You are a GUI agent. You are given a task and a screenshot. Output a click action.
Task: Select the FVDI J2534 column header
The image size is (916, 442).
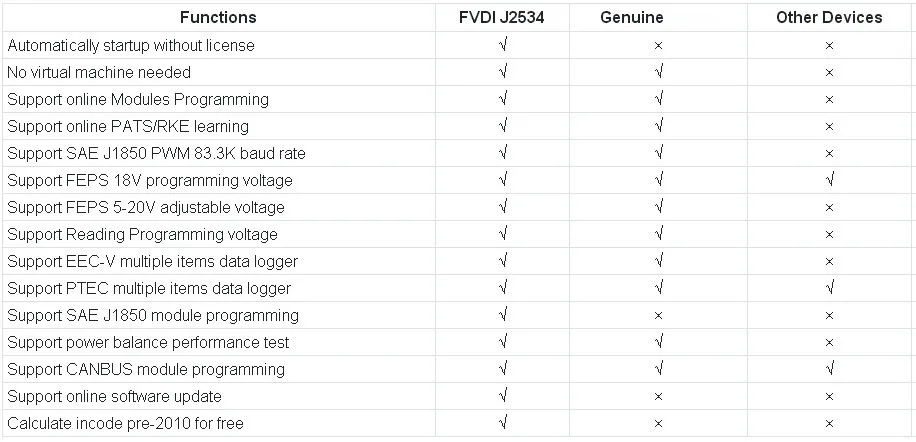tap(502, 18)
